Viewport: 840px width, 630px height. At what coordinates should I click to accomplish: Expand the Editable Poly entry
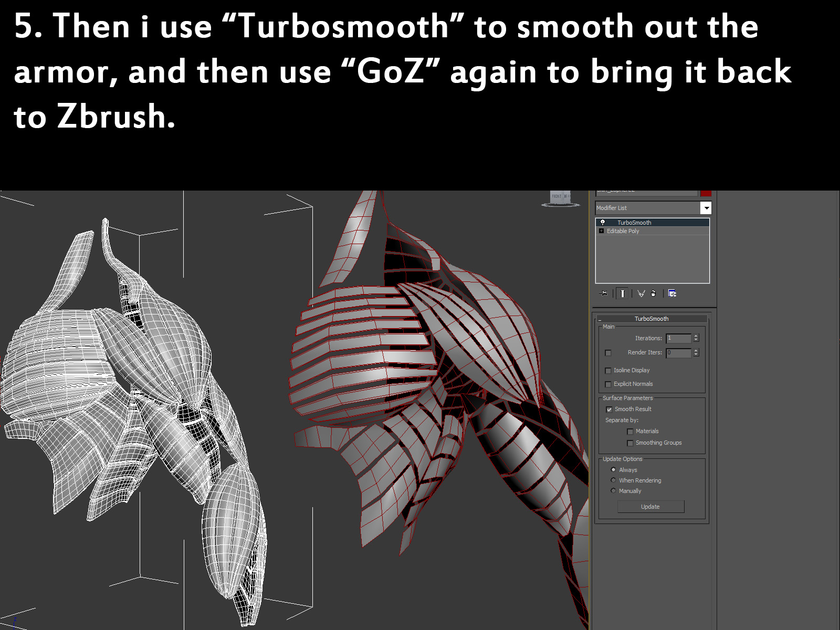coord(602,231)
